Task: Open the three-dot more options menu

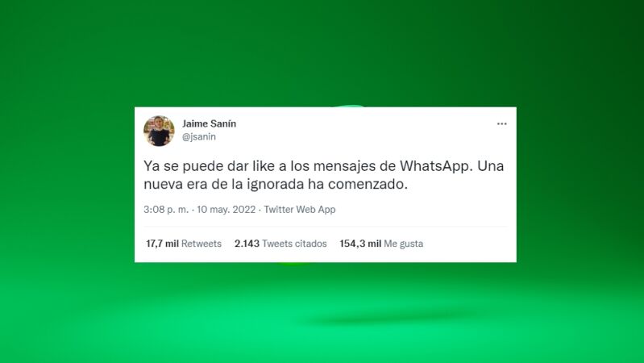Action: [501, 123]
